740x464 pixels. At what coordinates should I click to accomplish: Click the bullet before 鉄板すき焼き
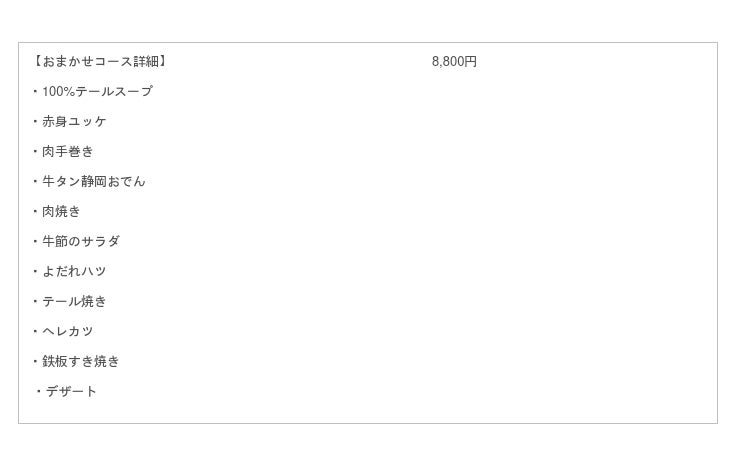click(35, 361)
